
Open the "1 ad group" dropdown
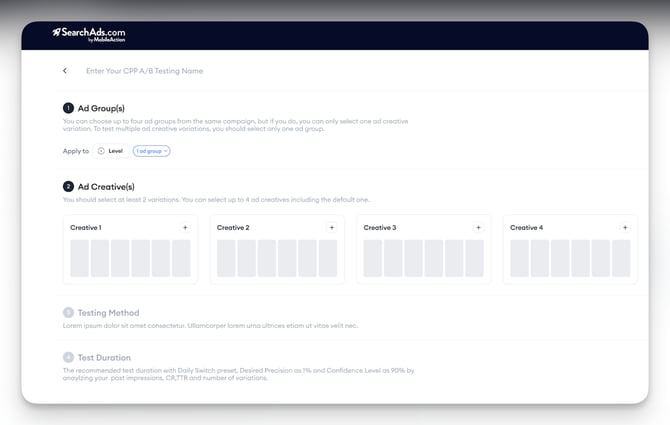pos(151,150)
